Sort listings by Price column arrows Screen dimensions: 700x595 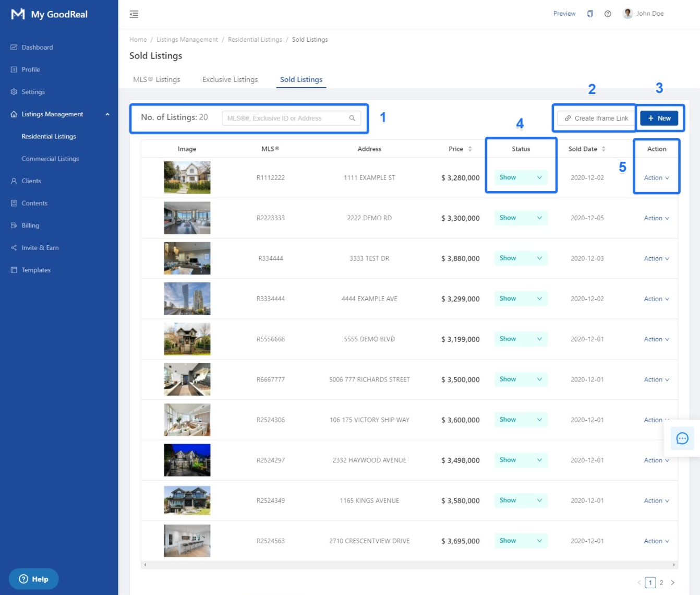coord(470,149)
